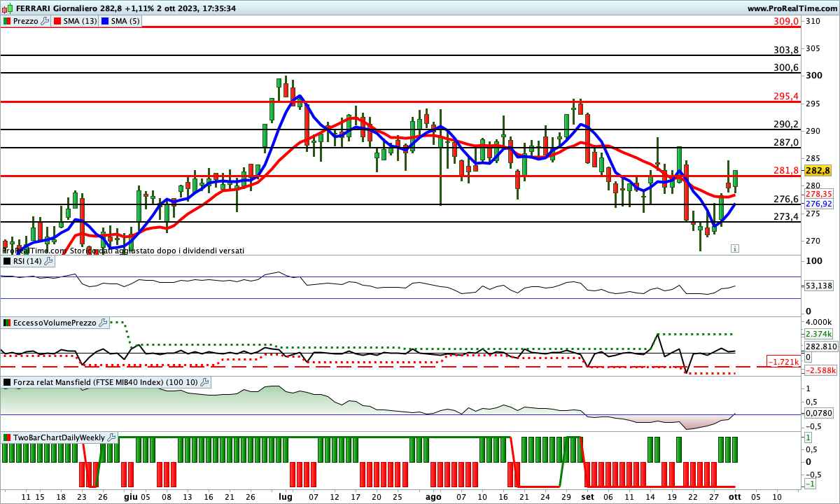Click the 'ago' month label on time axis
This screenshot has width=840, height=504.
pyautogui.click(x=434, y=497)
